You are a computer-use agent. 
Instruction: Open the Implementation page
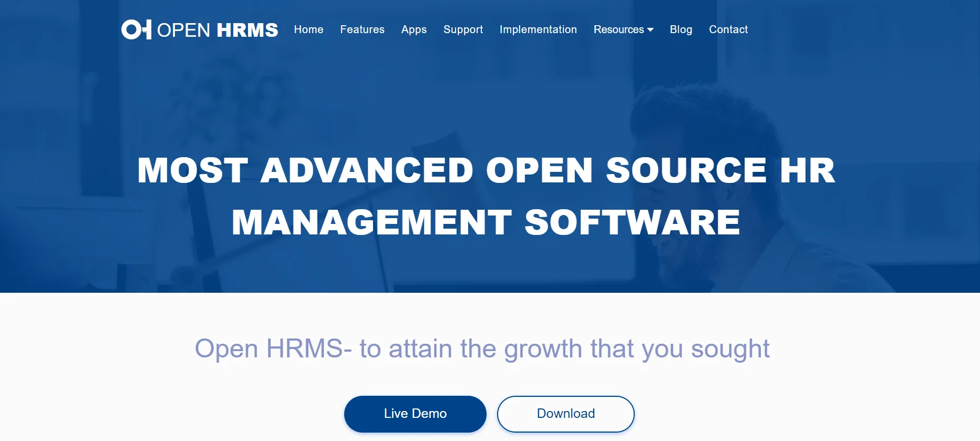coord(538,29)
